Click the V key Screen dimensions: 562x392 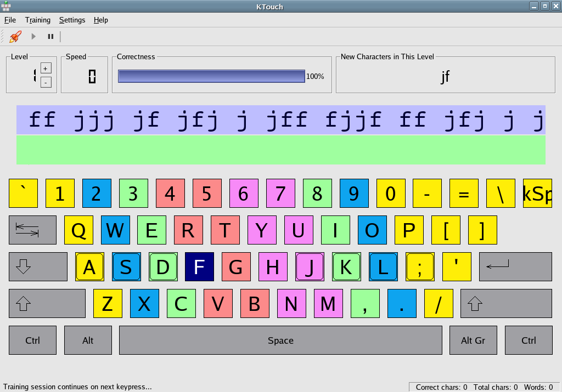pos(218,304)
